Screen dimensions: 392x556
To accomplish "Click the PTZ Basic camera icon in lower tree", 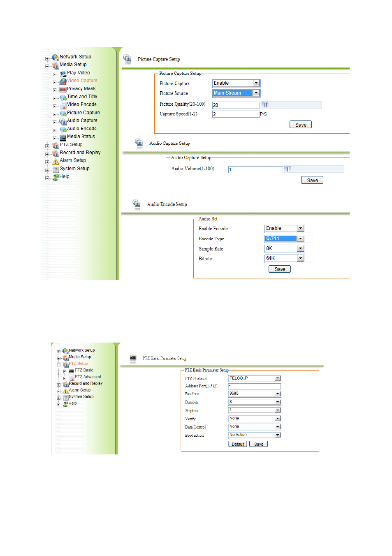I will point(72,371).
